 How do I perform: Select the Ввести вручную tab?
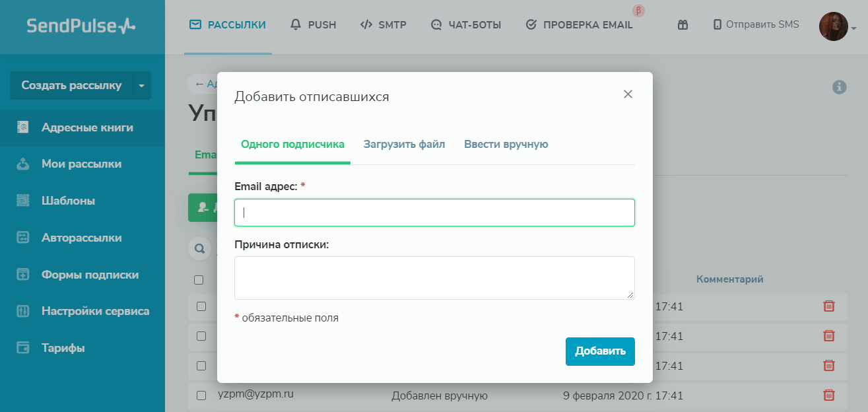pyautogui.click(x=506, y=144)
